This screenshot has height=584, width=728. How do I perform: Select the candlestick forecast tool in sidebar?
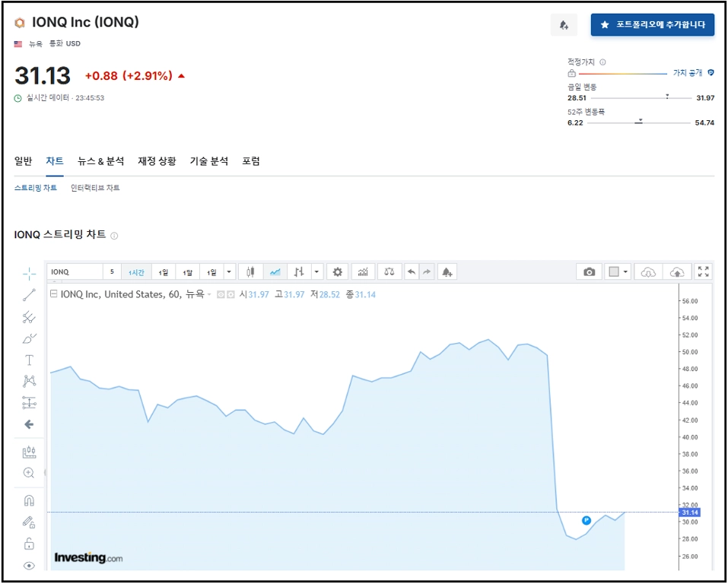[29, 452]
